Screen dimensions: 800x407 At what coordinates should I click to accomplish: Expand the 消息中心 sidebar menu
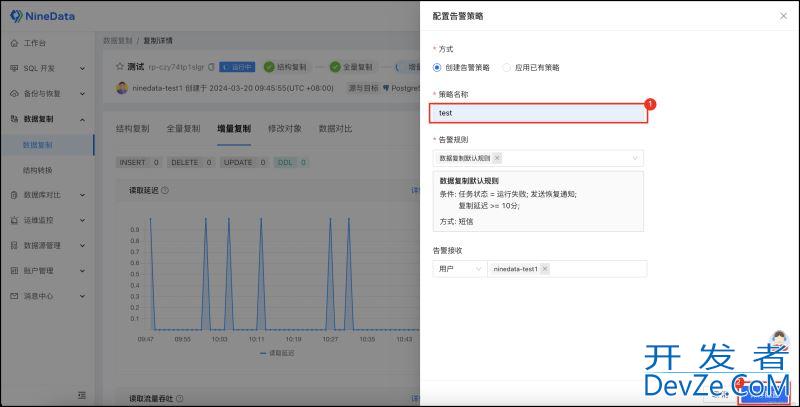point(82,296)
